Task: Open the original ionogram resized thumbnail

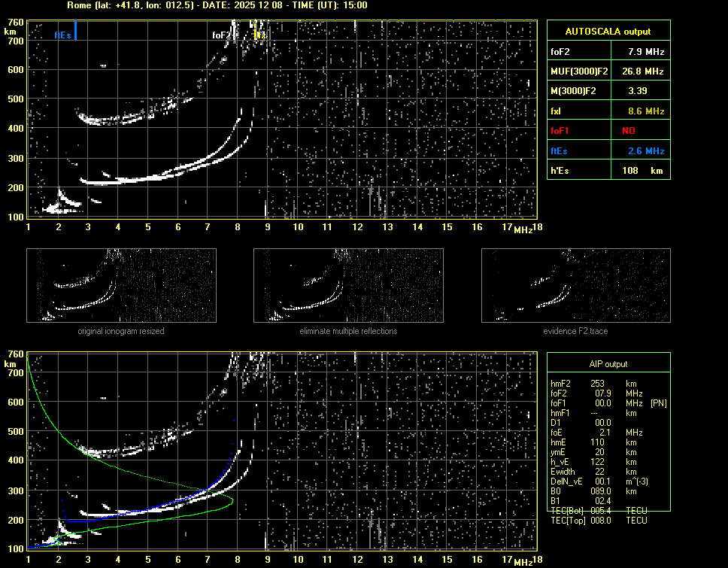Action: [121, 286]
